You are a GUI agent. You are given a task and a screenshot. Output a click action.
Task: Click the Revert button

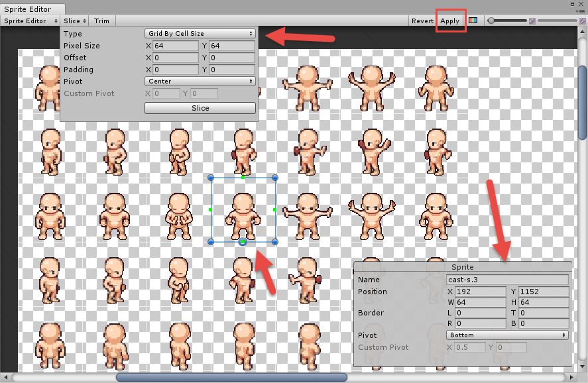423,21
